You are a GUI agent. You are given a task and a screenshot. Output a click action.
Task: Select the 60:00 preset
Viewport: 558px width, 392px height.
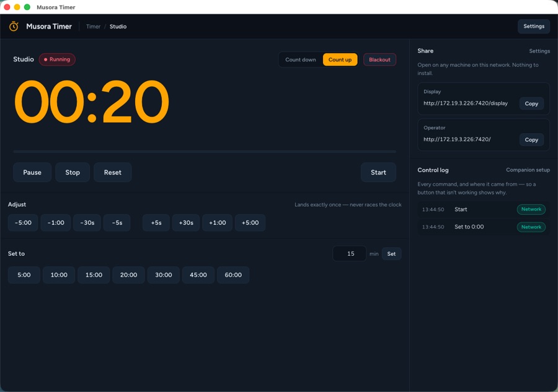pos(234,275)
